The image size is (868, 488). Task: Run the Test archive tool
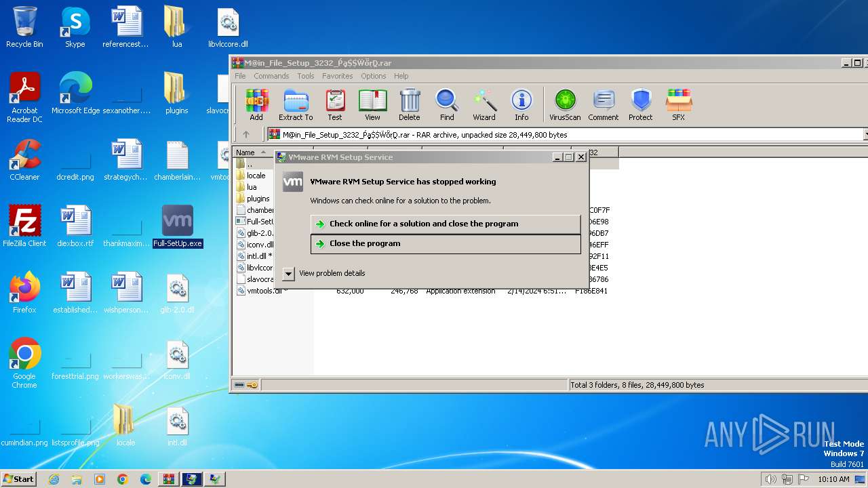pos(335,105)
